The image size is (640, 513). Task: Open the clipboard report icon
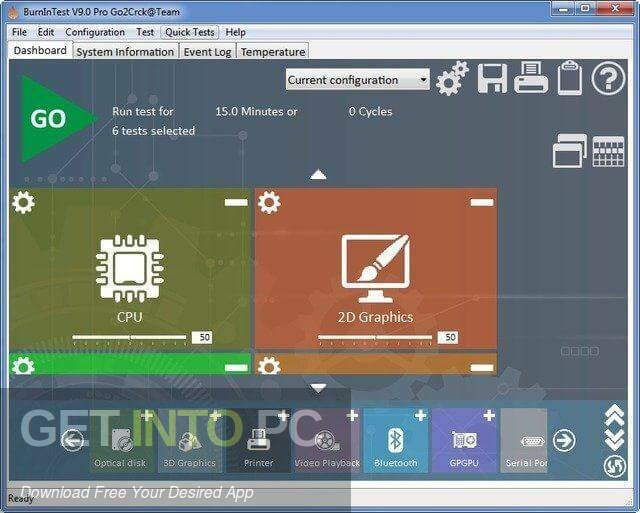(569, 78)
